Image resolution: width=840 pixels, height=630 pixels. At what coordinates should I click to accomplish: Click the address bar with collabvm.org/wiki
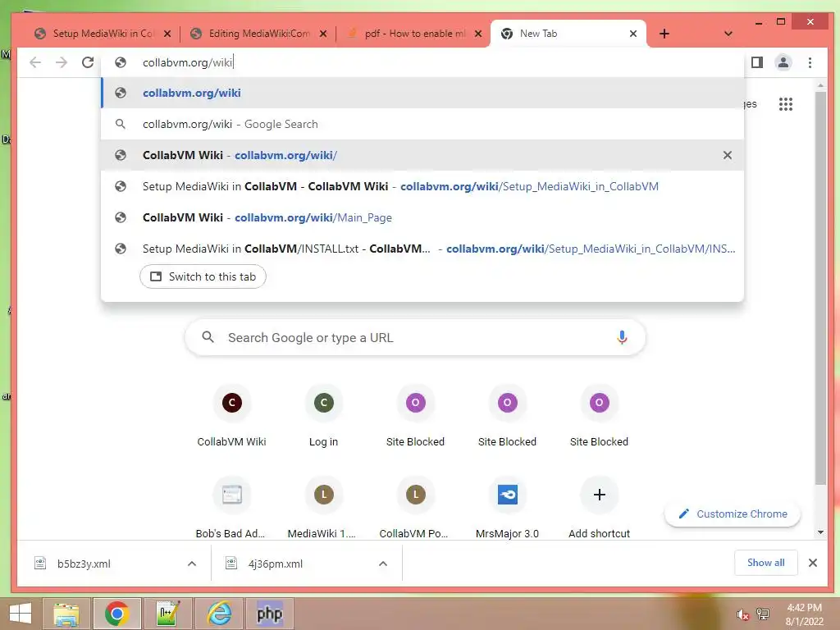[x=423, y=62]
